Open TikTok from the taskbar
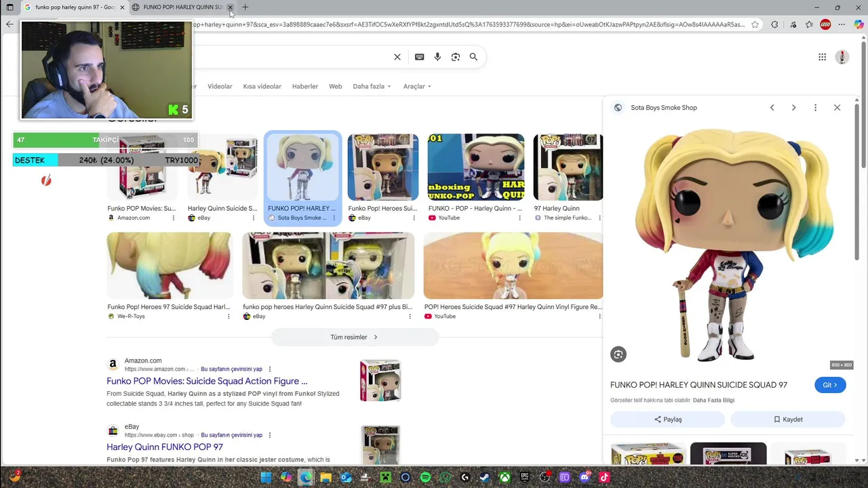The width and height of the screenshot is (868, 488). point(604,477)
